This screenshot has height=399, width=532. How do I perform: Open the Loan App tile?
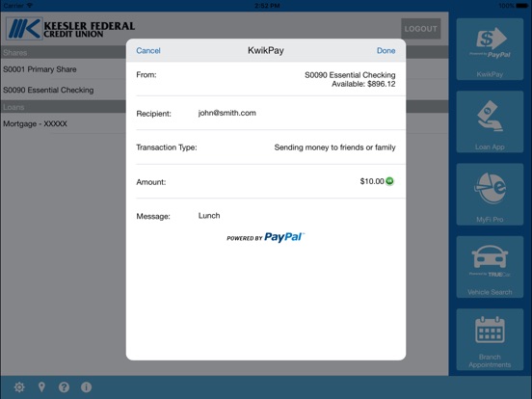[x=490, y=121]
